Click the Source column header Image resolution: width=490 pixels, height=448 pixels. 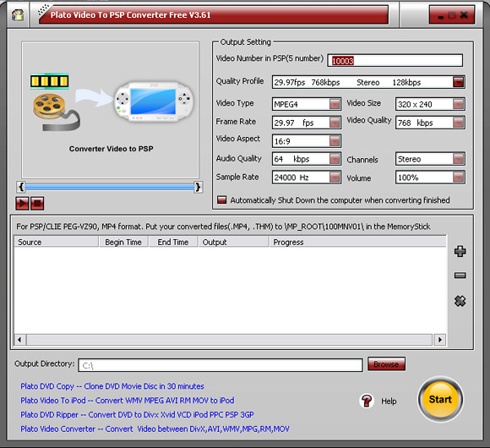coord(57,242)
